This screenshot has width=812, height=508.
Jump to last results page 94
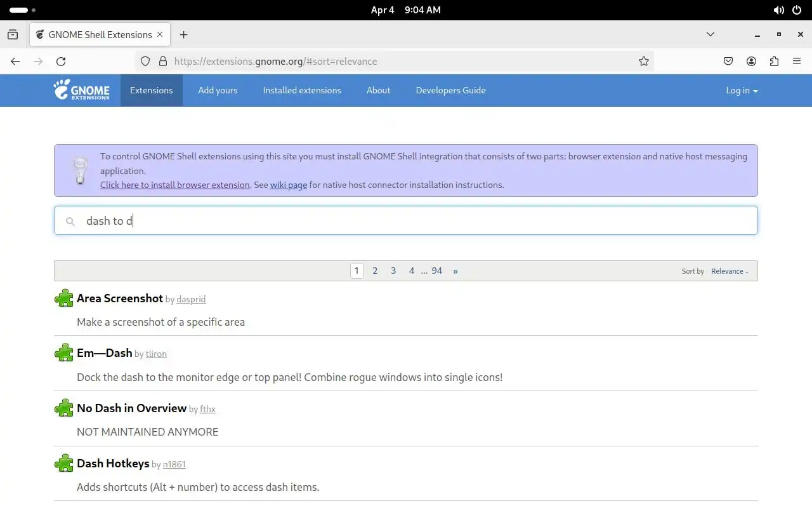point(437,271)
